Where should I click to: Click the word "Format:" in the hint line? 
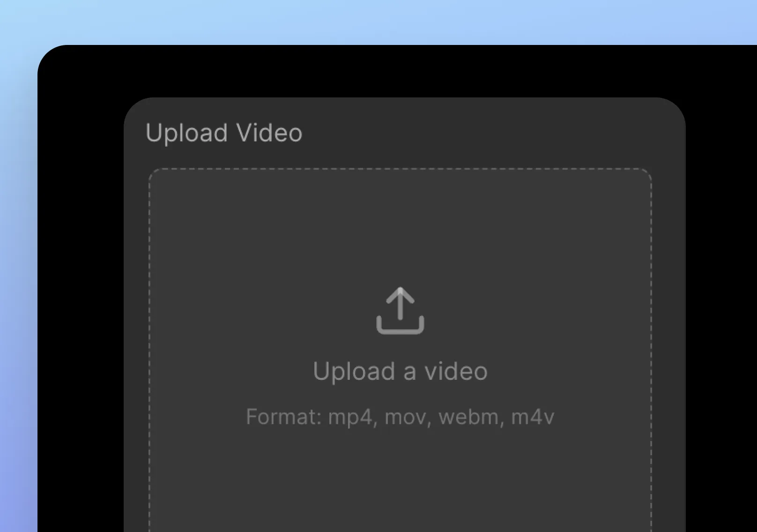pyautogui.click(x=284, y=416)
